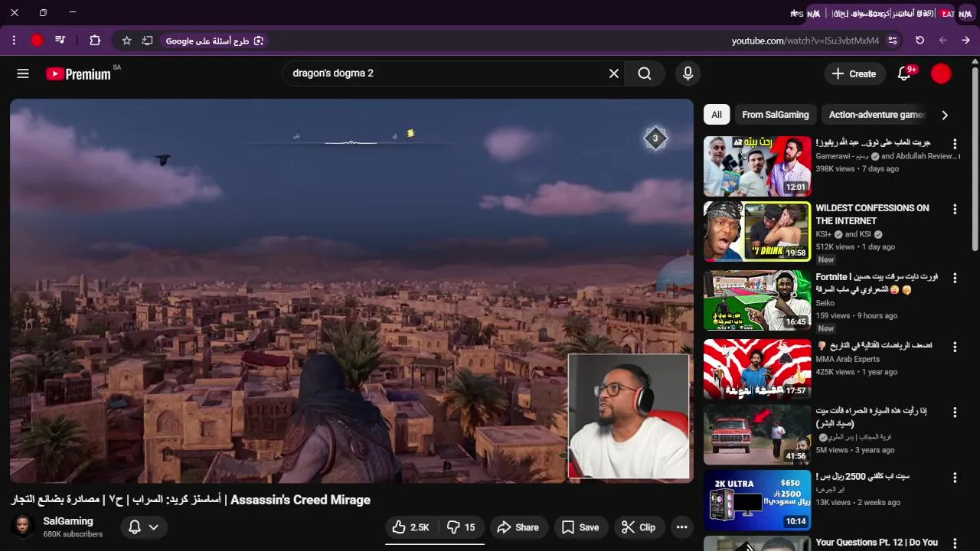Click the youtube.com address bar URL
Screen dimensions: 980x551
(805, 41)
